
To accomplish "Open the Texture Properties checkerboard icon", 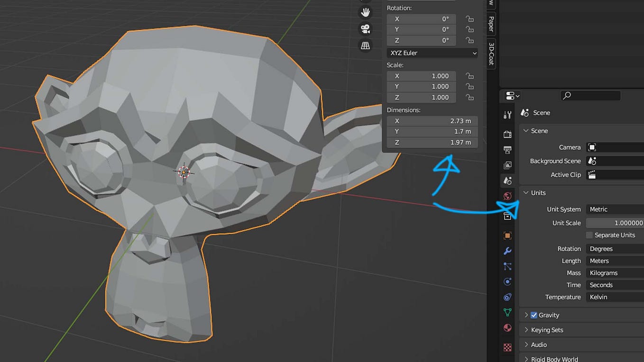I will [x=507, y=347].
